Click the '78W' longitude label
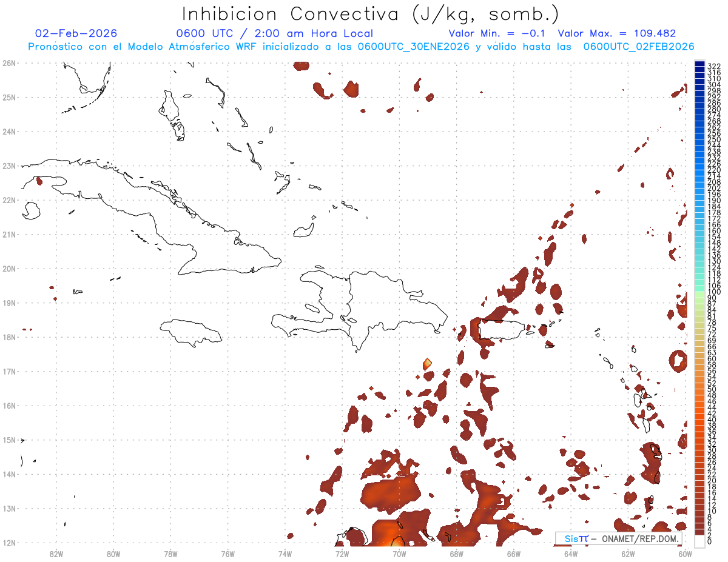The height and width of the screenshot is (562, 728). click(x=170, y=553)
